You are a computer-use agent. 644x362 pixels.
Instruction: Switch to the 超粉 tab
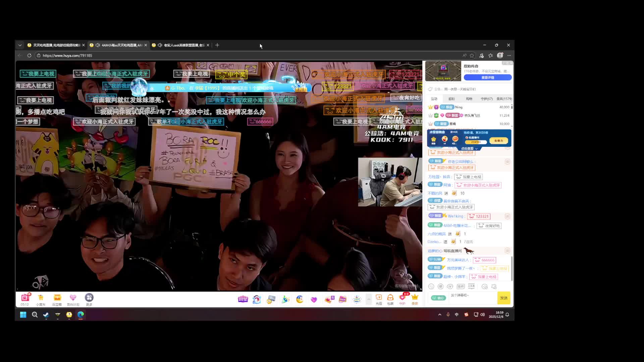pos(451,99)
